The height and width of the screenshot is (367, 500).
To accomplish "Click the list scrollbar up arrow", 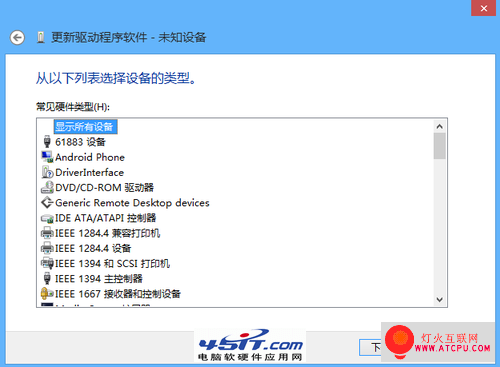I will tap(439, 126).
